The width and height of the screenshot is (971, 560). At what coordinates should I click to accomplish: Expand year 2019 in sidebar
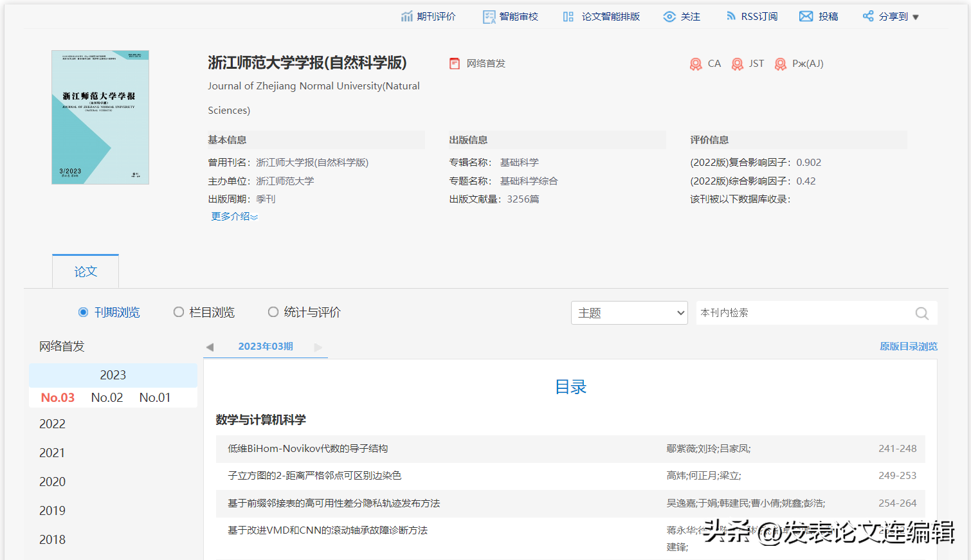[x=52, y=510]
